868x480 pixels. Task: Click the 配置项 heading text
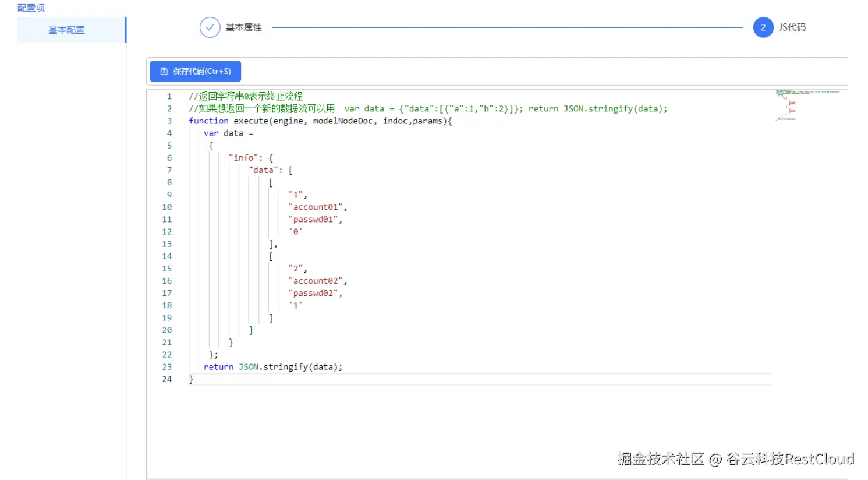tap(31, 8)
